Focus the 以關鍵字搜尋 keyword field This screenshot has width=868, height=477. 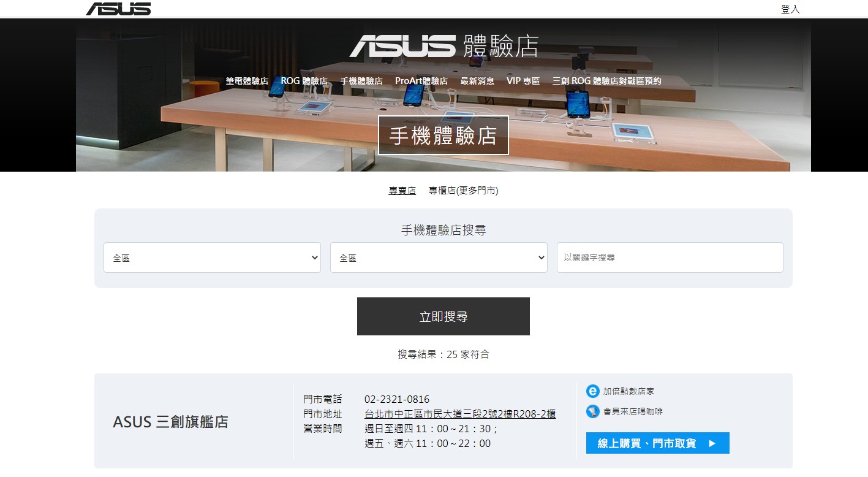click(670, 258)
